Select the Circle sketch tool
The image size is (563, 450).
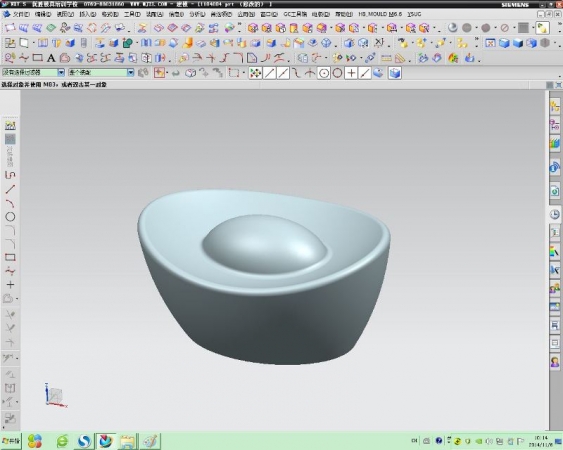[10, 217]
